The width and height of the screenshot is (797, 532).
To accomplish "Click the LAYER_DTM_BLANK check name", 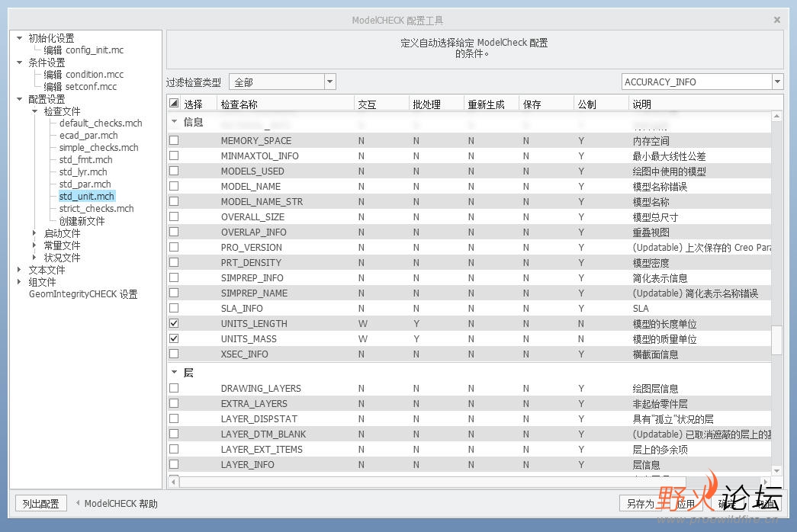I will (263, 434).
